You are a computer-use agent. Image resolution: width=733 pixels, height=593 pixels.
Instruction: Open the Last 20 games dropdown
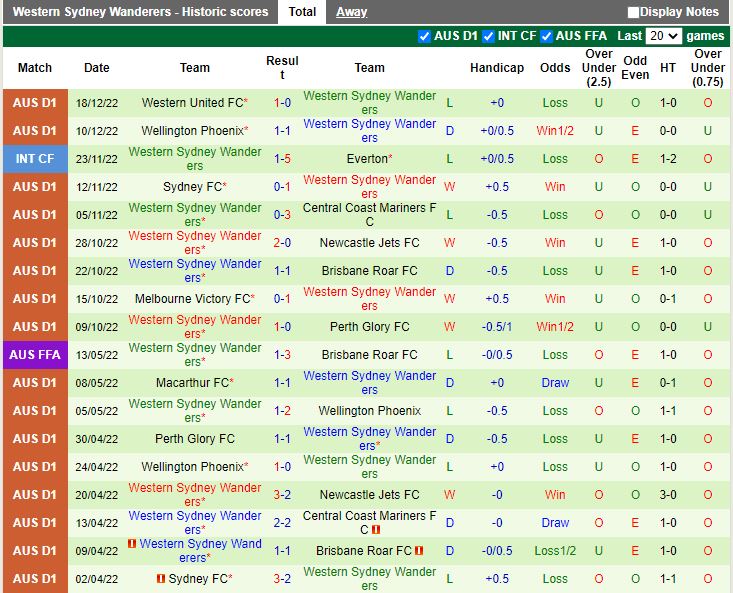tap(663, 36)
